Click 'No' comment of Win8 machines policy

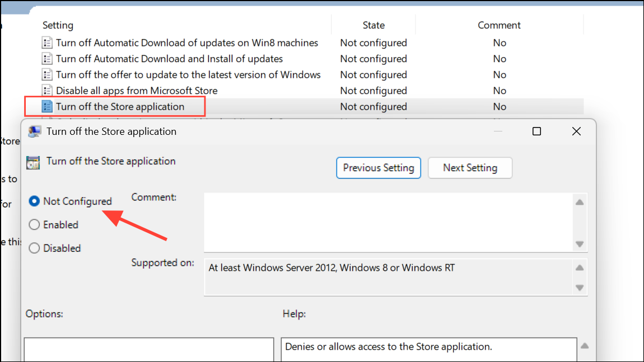[x=500, y=43]
